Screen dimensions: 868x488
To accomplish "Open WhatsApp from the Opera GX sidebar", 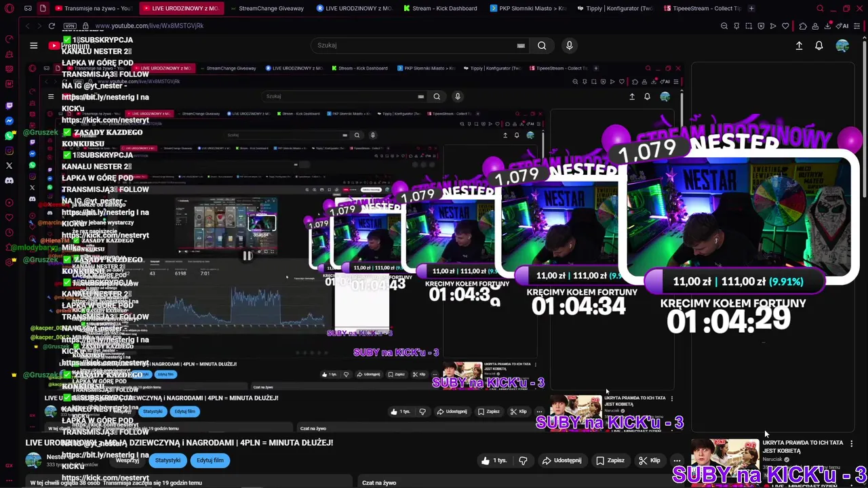I will 9,136.
